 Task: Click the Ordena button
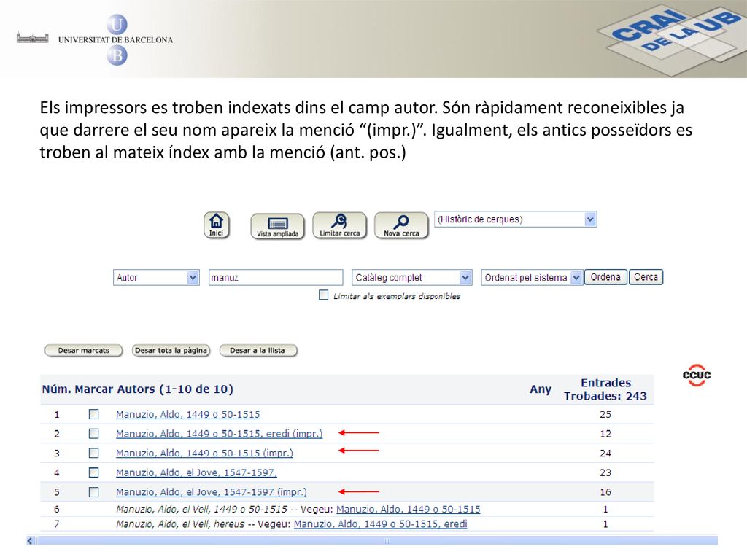click(x=605, y=277)
